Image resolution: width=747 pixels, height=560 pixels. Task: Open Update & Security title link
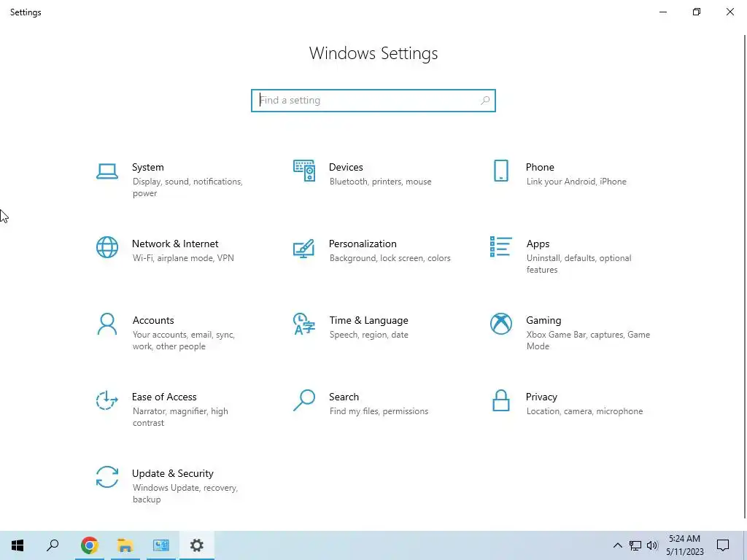(172, 473)
